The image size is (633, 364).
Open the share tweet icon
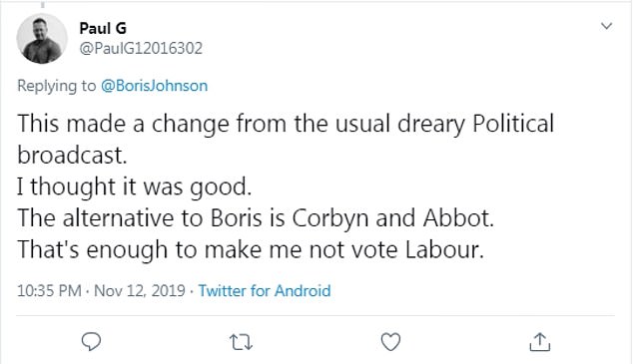[540, 341]
